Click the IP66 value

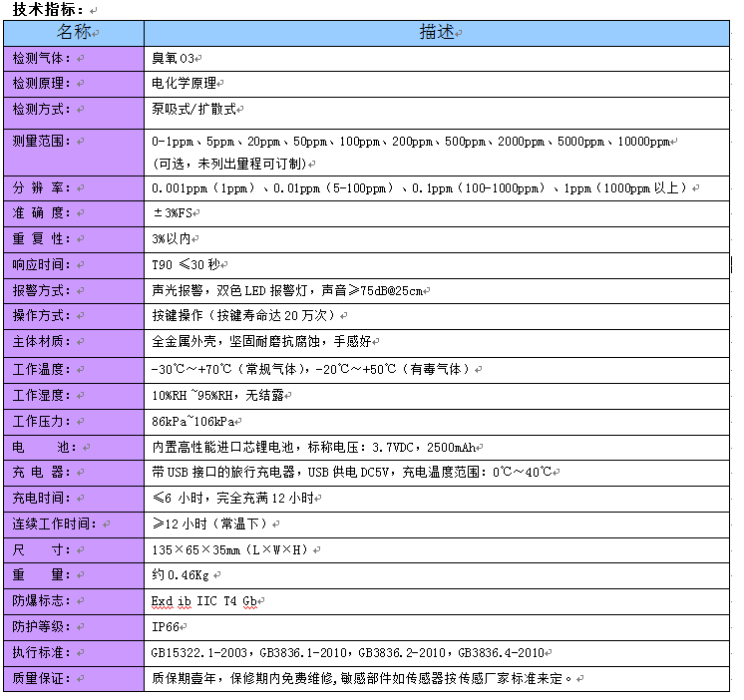(166, 627)
